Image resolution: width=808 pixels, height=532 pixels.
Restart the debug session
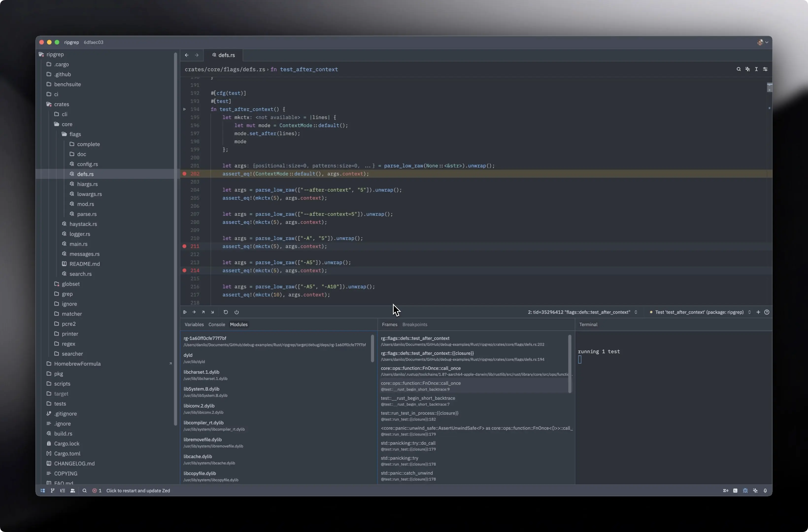(x=226, y=312)
